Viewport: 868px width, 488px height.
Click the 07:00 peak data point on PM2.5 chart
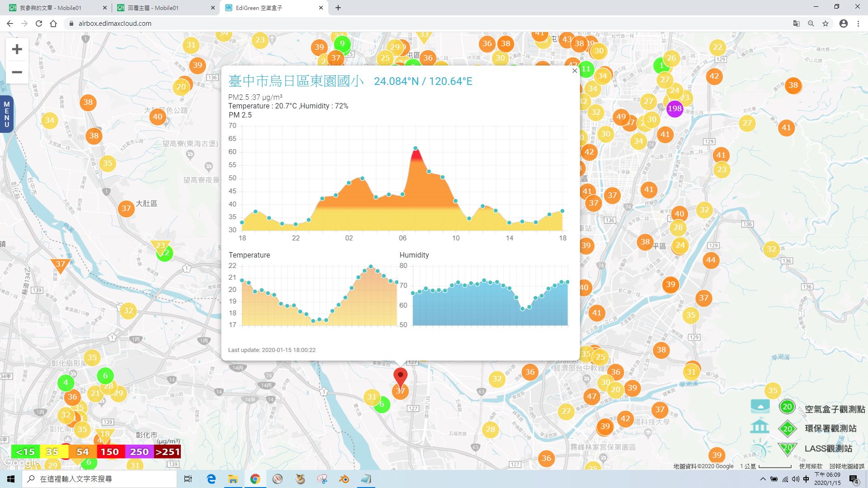tap(415, 148)
